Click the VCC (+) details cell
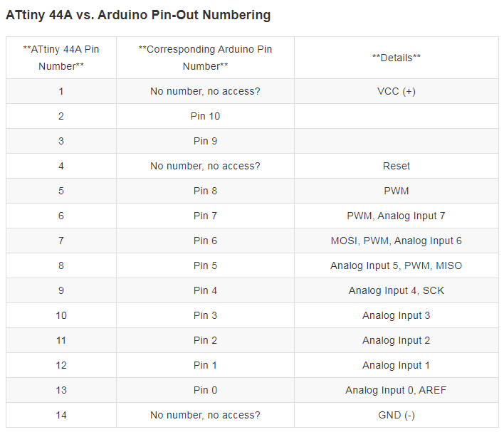The image size is (504, 432). 397,91
